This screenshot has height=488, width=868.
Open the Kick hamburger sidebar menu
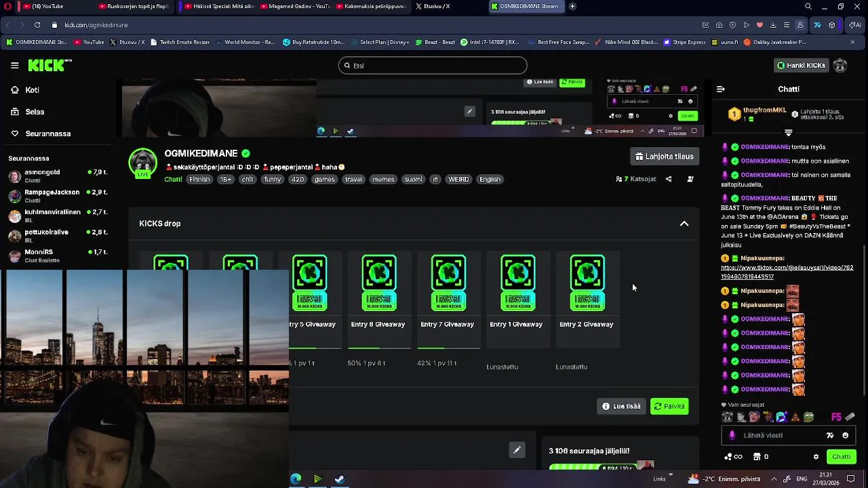pos(14,65)
